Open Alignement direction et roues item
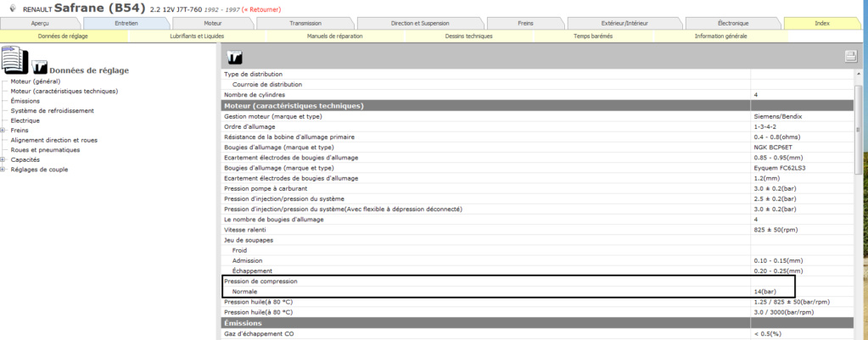 54,140
